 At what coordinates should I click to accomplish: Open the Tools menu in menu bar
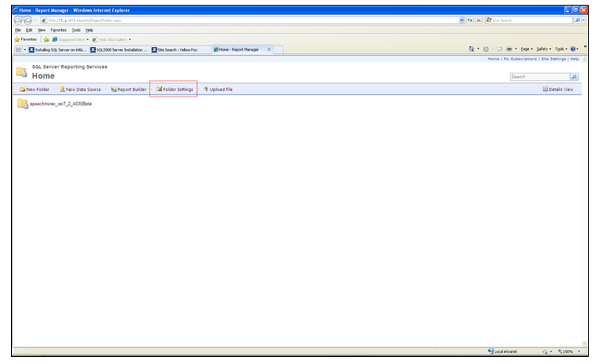pyautogui.click(x=76, y=30)
